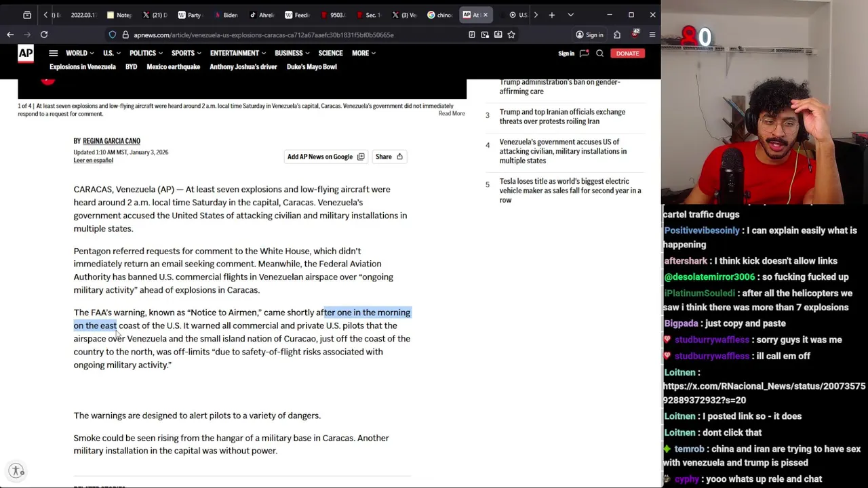
Task: Open Explosions in Venezuela trending topic
Action: [x=83, y=67]
